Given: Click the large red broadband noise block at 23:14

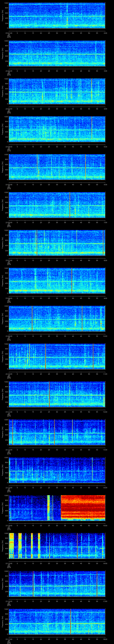Looking at the screenshot, I should point(83,507).
